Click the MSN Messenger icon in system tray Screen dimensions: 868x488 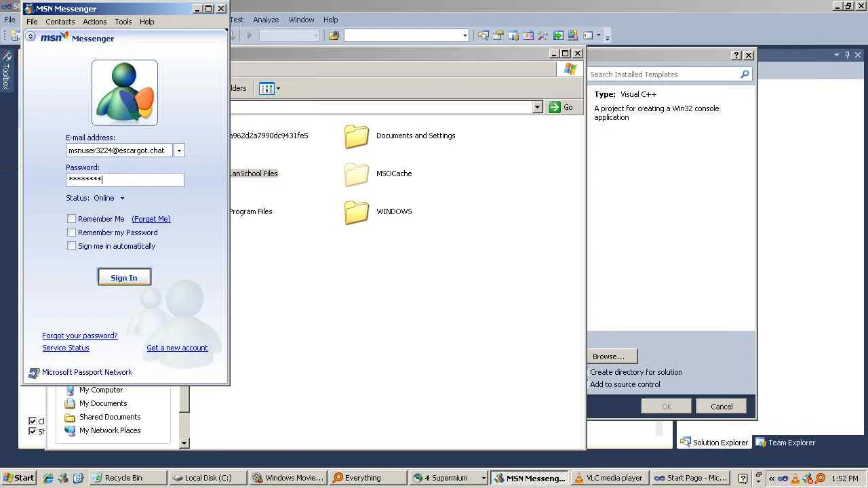(x=807, y=479)
